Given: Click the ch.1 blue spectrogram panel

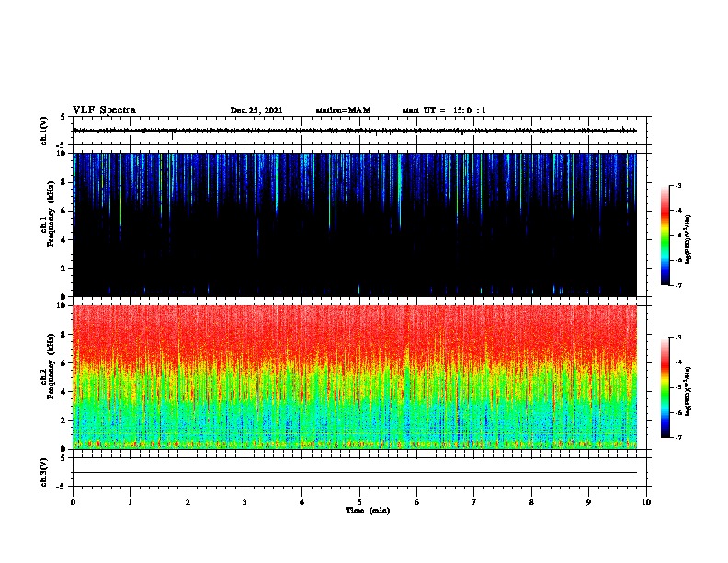Looking at the screenshot, I should (x=355, y=224).
